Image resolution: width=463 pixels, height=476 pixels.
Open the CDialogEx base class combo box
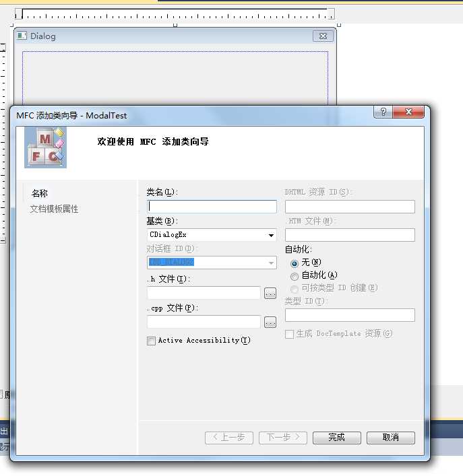[x=212, y=235]
